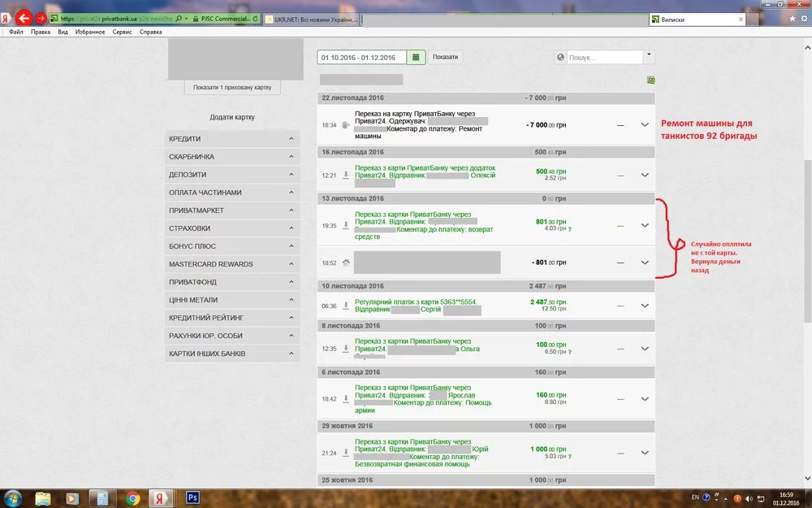The height and width of the screenshot is (508, 812).
Task: Click the help question icon in the system tray
Action: [x=706, y=497]
